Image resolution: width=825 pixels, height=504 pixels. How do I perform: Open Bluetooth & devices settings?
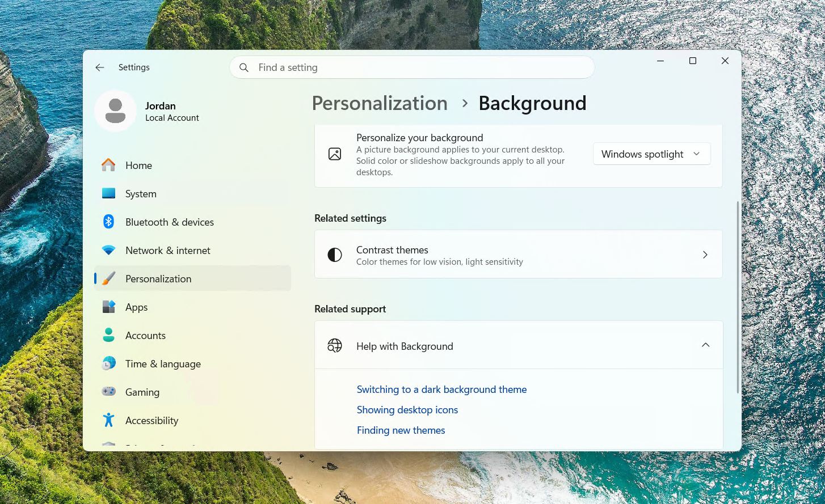pos(192,222)
